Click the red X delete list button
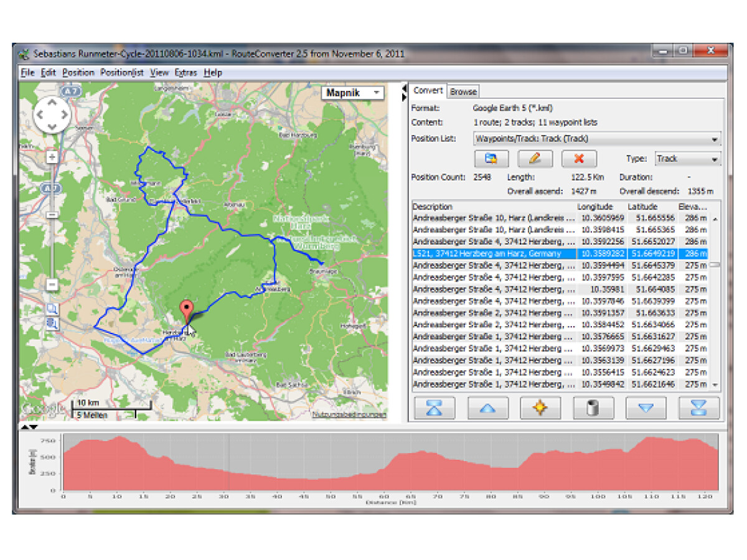 578,159
